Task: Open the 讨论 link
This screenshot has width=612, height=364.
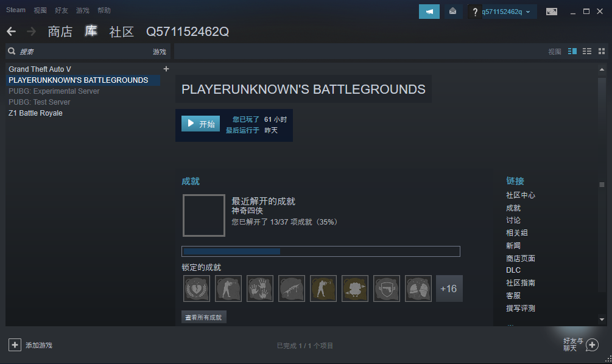Action: click(513, 220)
